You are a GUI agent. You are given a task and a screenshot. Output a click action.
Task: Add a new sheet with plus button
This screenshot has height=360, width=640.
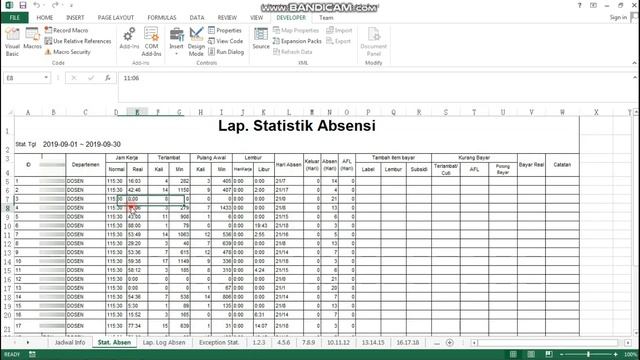449,342
